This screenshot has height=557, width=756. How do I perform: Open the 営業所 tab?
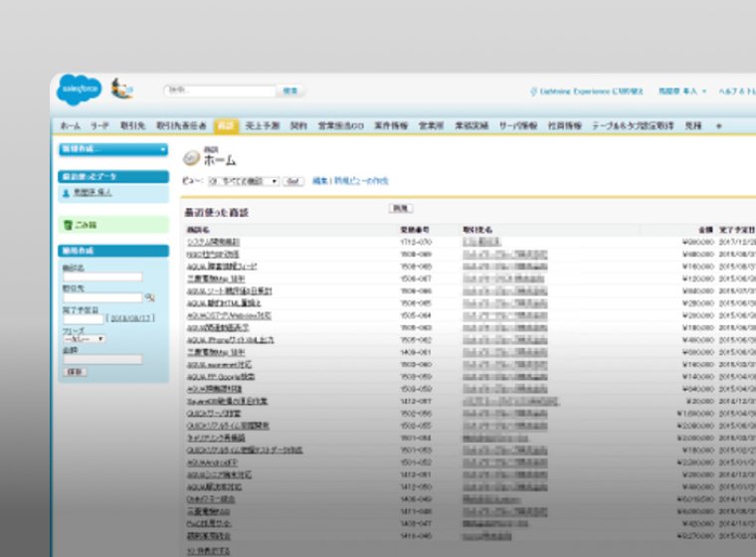coord(431,126)
